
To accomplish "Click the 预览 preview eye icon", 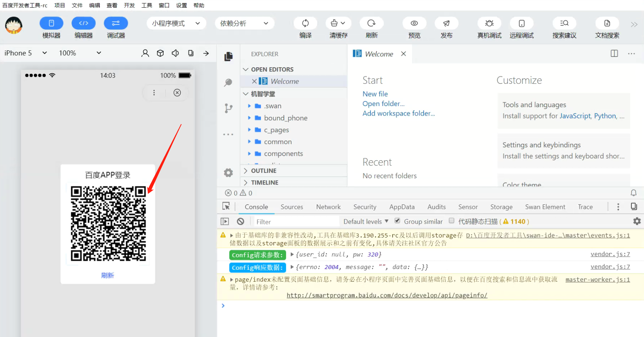I will [x=414, y=23].
